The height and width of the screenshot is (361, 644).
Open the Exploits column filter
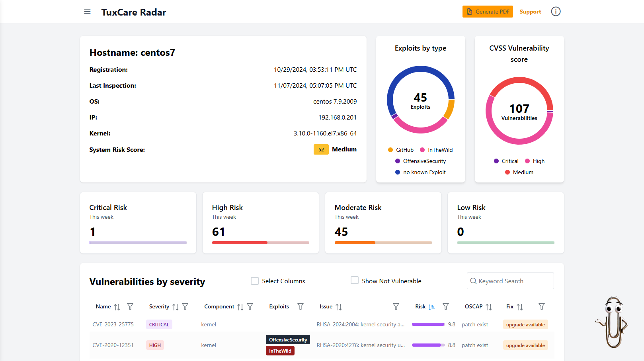tap(301, 307)
